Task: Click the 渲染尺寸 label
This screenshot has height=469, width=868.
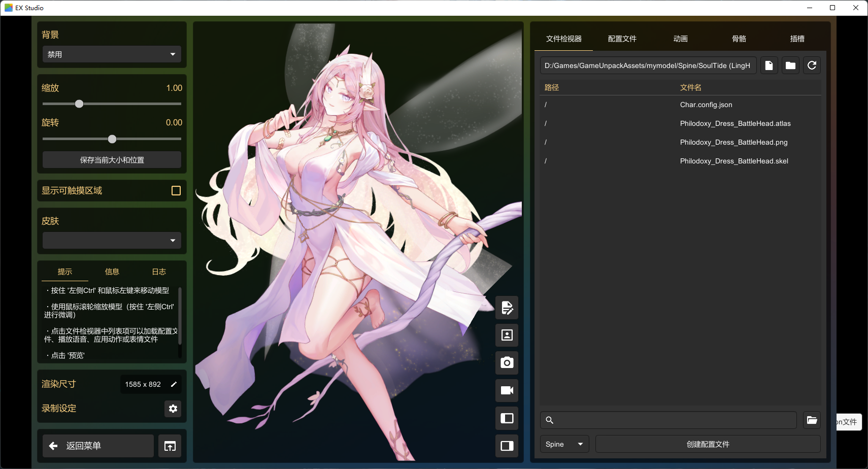Action: (x=59, y=384)
